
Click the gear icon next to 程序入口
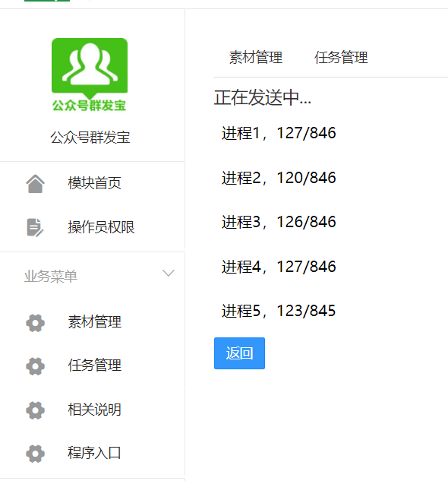tap(35, 454)
